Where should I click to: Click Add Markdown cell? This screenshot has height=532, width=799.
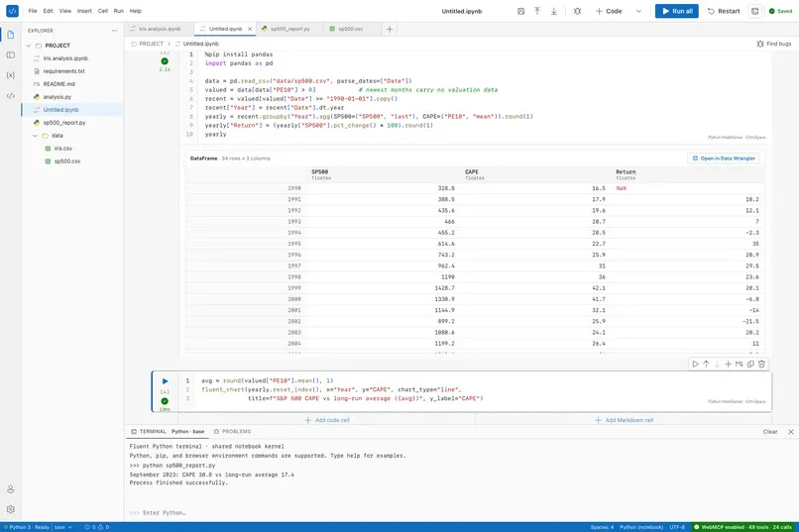(624, 420)
